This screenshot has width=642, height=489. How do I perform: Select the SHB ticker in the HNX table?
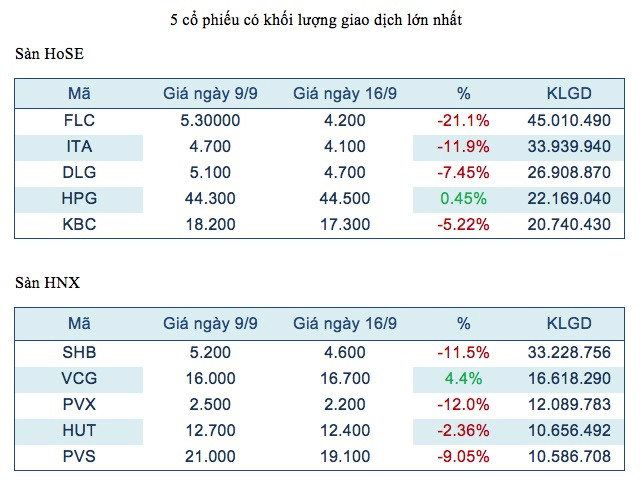click(79, 352)
